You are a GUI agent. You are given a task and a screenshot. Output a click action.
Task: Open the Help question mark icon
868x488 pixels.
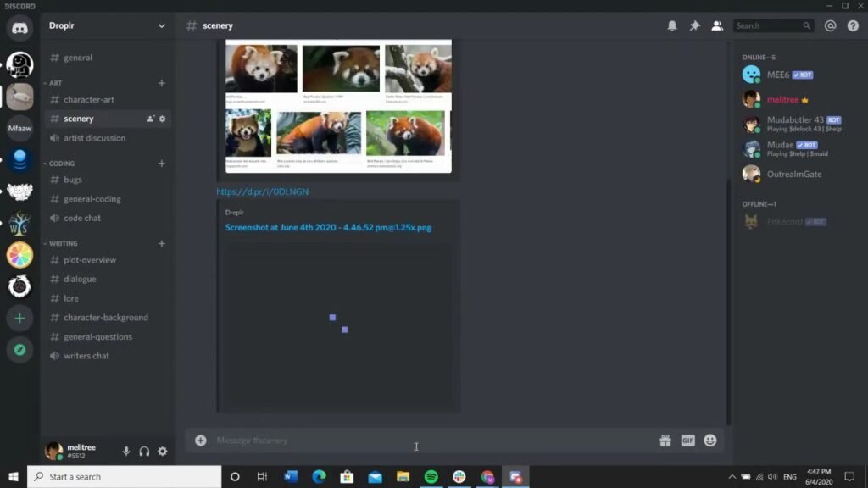coord(853,26)
